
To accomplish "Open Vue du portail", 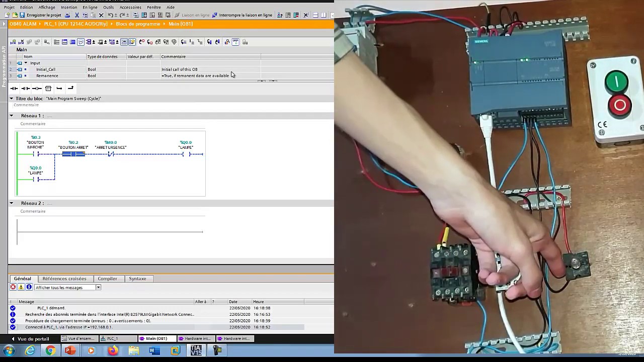I will point(30,339).
